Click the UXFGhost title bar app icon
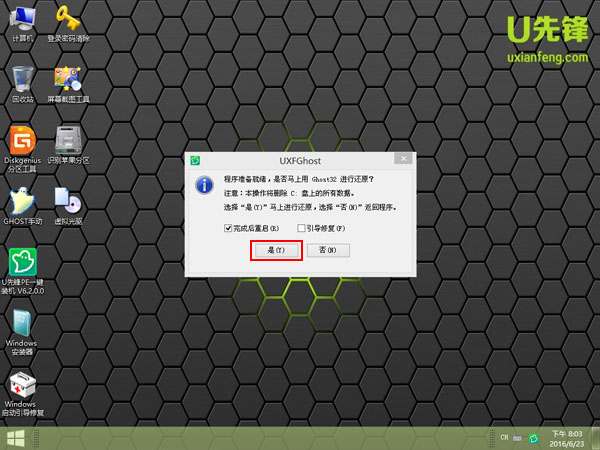 [195, 160]
